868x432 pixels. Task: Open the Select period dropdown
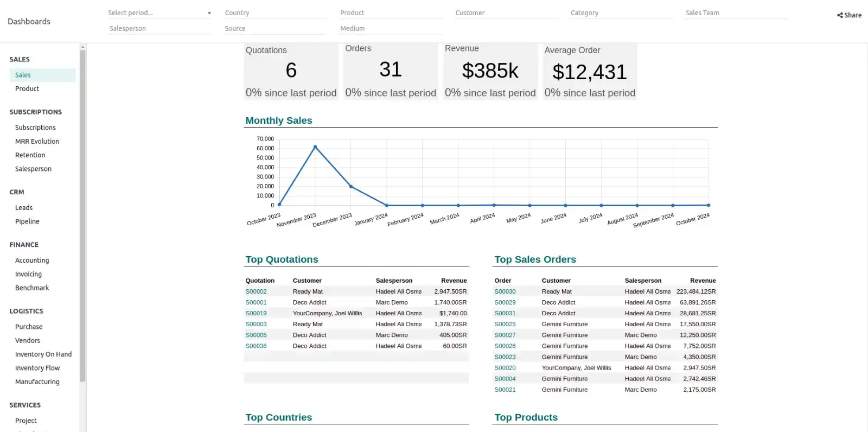click(159, 13)
